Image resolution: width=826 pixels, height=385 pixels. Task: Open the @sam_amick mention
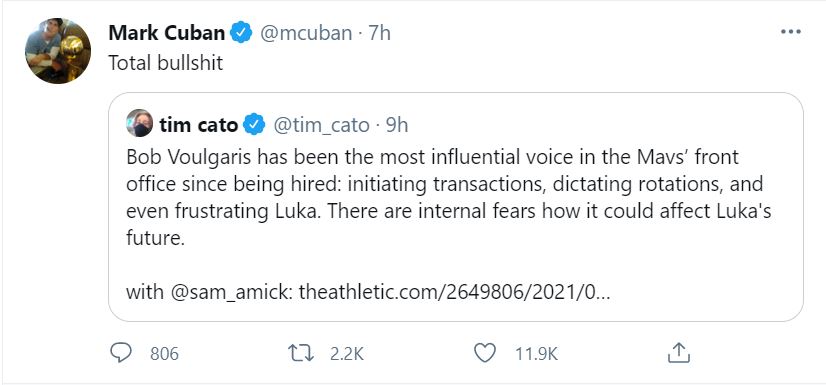[232, 292]
